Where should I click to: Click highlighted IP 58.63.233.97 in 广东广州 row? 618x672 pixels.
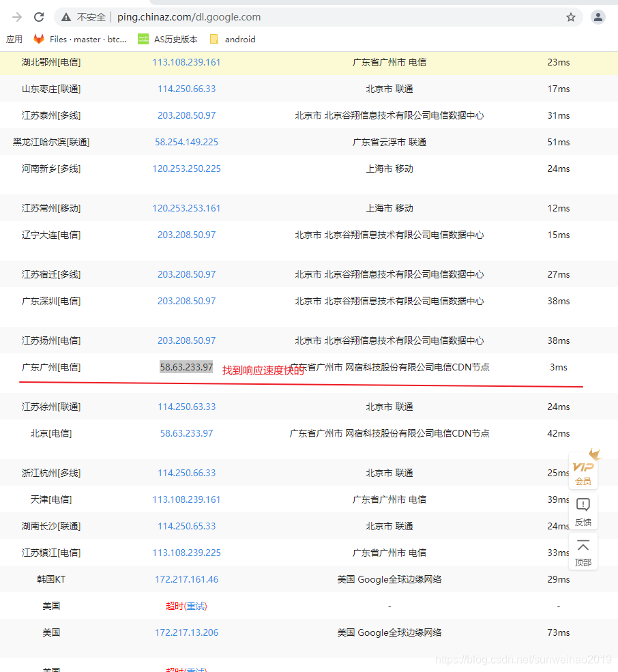pos(186,367)
